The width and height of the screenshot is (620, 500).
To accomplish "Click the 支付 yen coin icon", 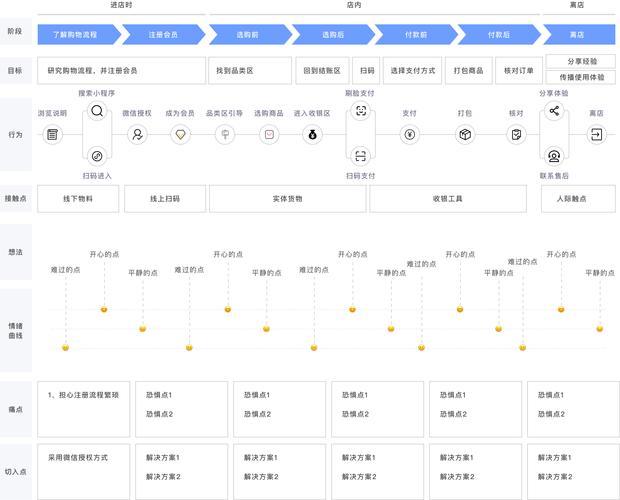I will tap(410, 135).
